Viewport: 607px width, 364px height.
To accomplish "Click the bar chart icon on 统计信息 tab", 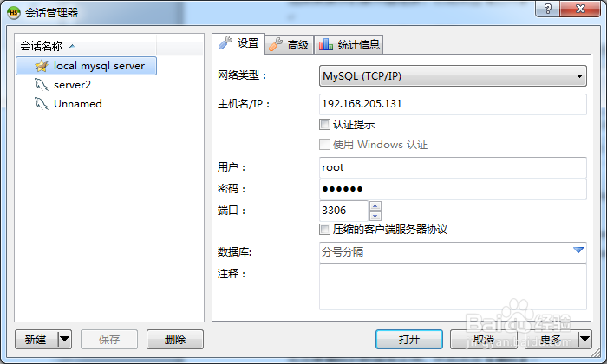I will tap(325, 44).
